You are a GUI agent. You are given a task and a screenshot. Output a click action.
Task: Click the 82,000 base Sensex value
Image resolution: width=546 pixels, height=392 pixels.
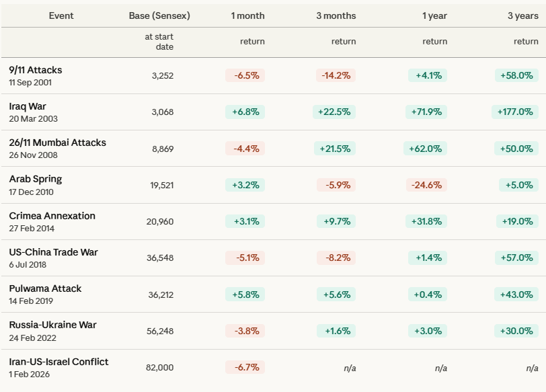(159, 367)
